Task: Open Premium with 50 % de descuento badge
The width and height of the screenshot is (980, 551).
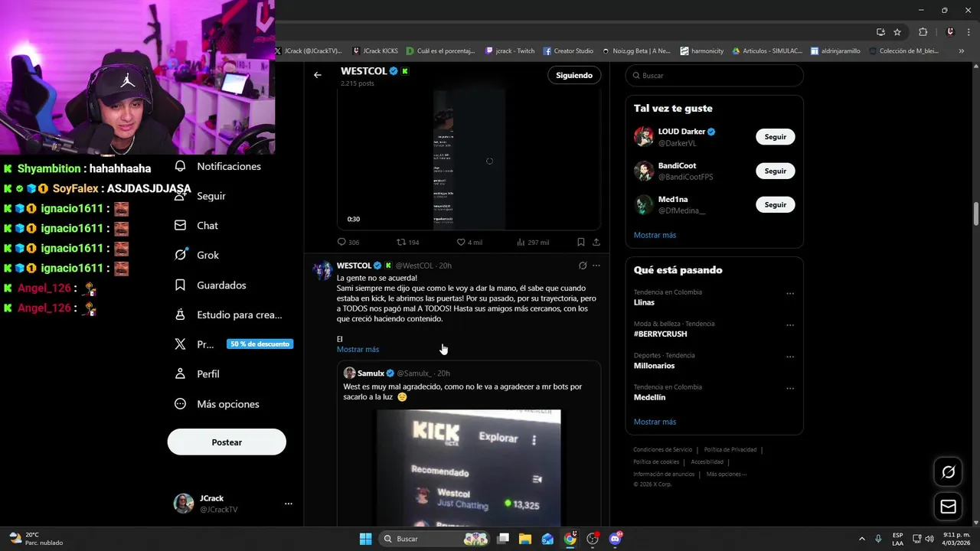Action: coord(234,344)
